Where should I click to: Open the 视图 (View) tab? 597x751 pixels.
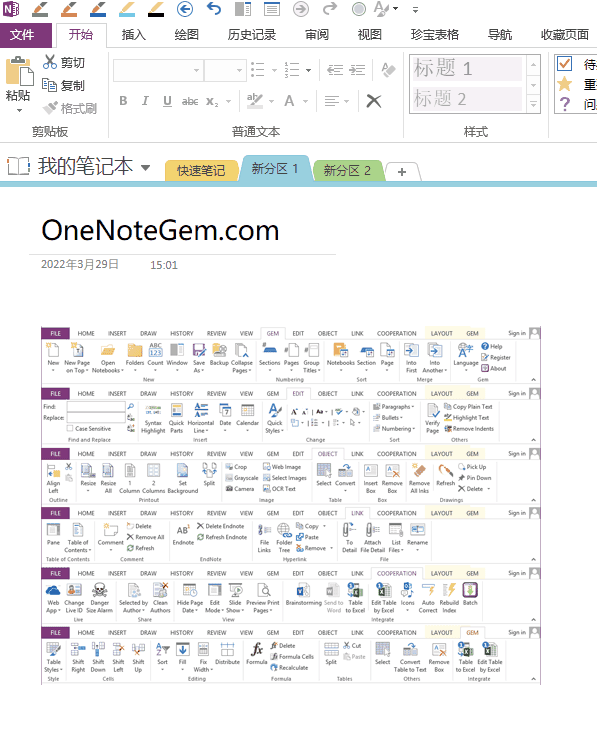(369, 34)
